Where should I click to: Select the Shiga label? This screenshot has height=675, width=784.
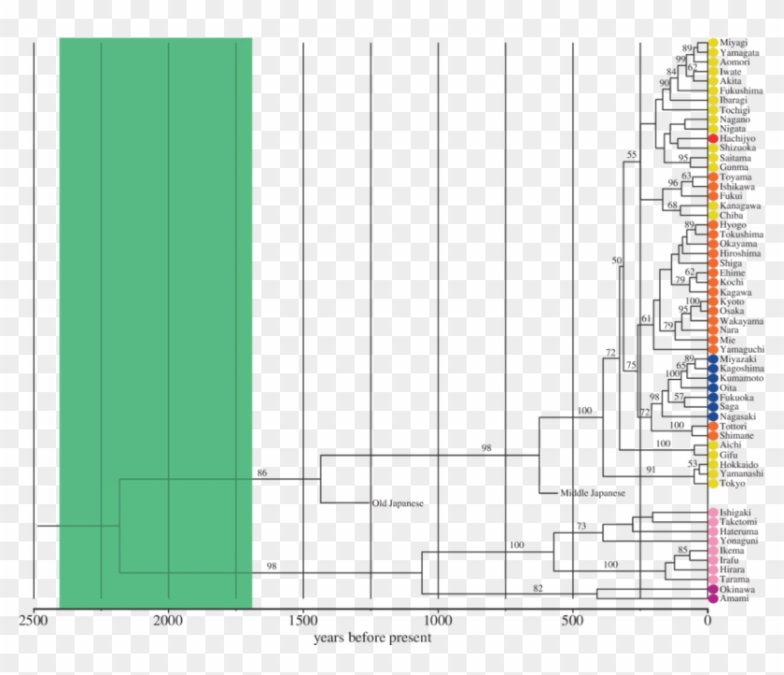coord(731,263)
